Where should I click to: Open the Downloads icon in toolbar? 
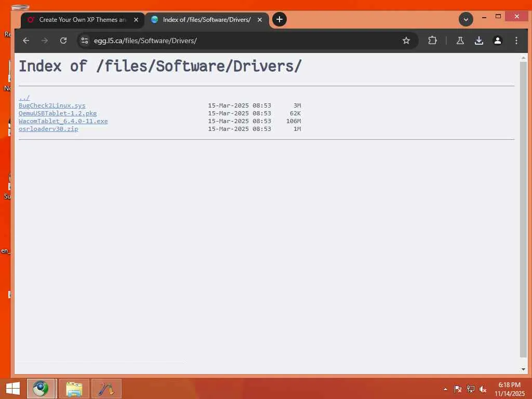[478, 41]
